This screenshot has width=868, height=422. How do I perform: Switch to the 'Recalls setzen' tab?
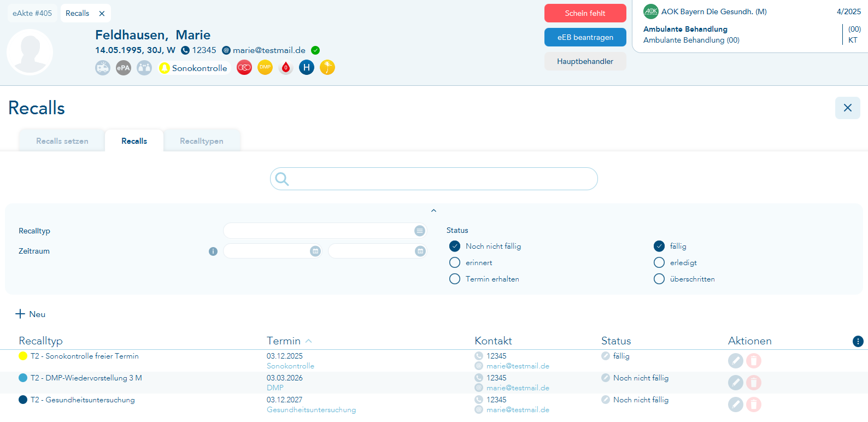coord(62,141)
